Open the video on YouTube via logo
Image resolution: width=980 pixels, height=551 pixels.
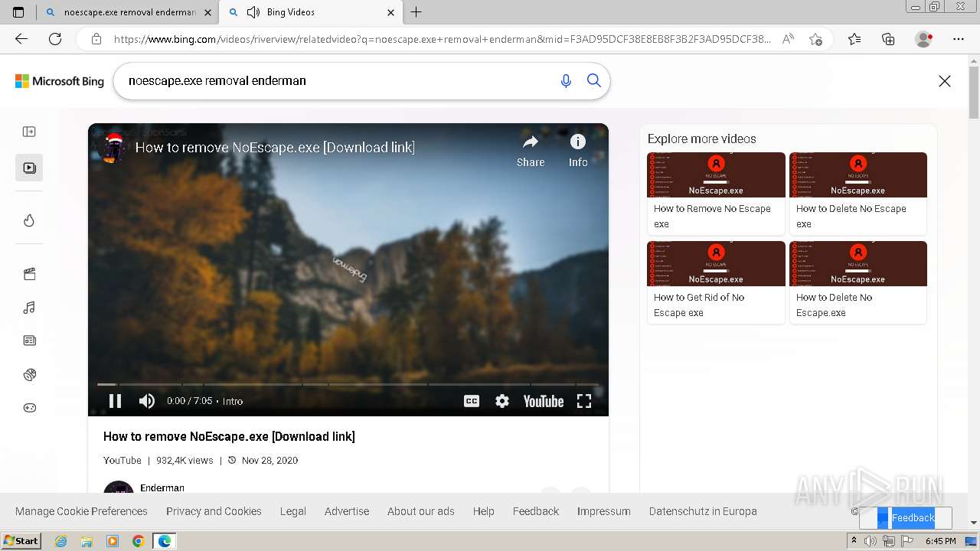[544, 401]
